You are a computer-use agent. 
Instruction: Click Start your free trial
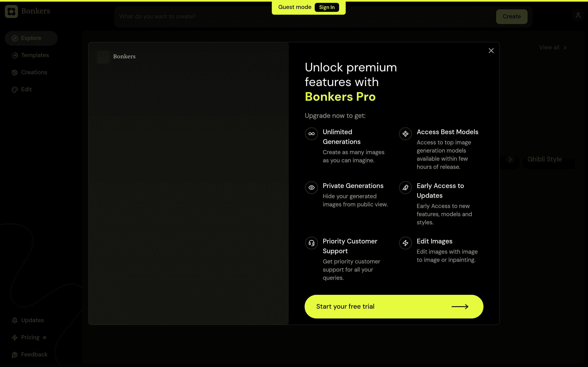click(x=393, y=306)
